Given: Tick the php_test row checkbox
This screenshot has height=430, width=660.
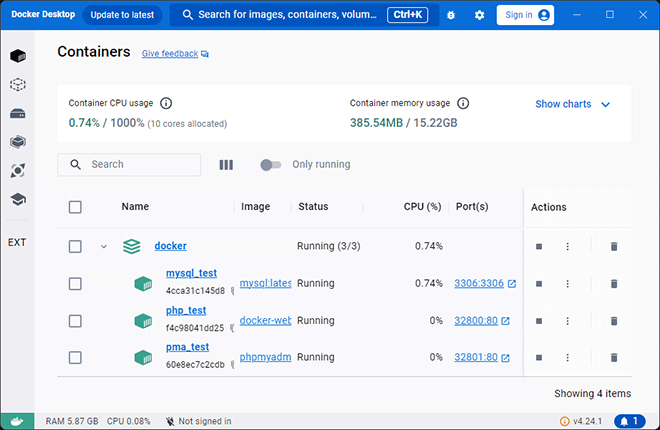Looking at the screenshot, I should click(75, 321).
